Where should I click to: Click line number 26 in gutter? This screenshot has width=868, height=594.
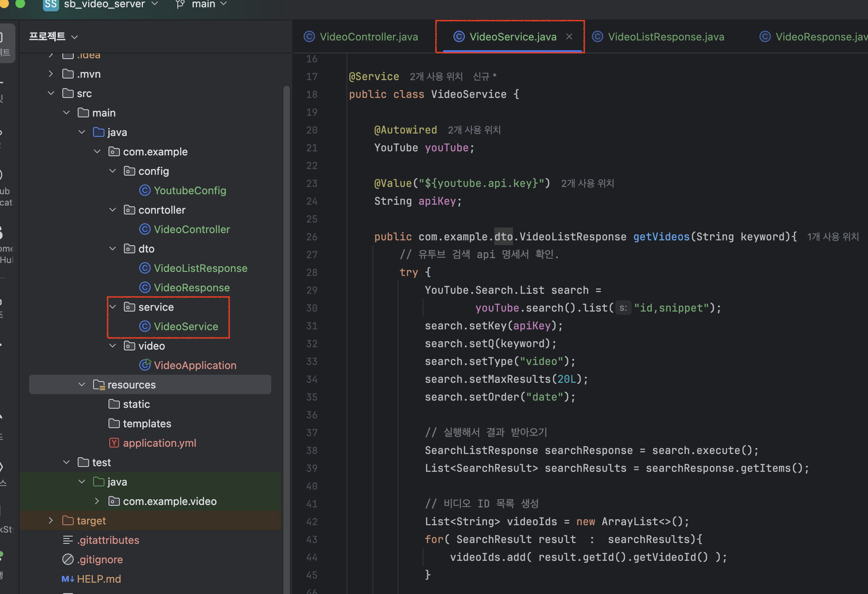coord(312,237)
